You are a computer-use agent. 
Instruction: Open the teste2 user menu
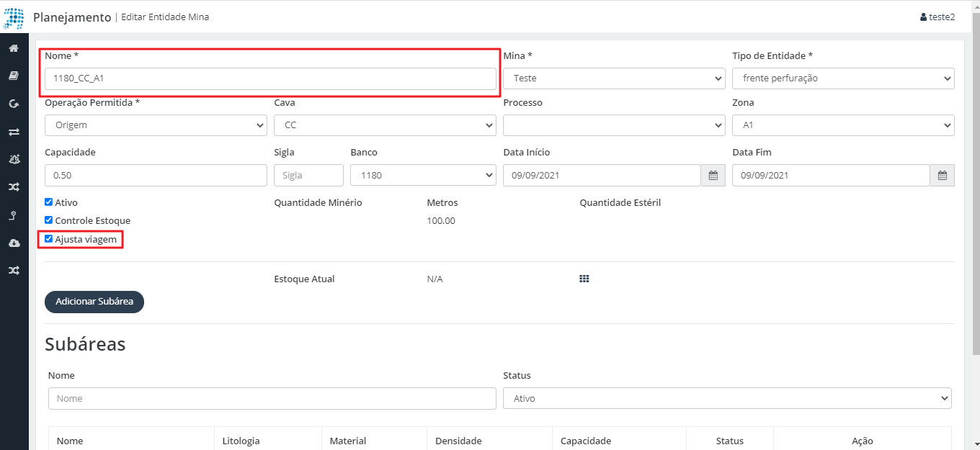[x=937, y=17]
